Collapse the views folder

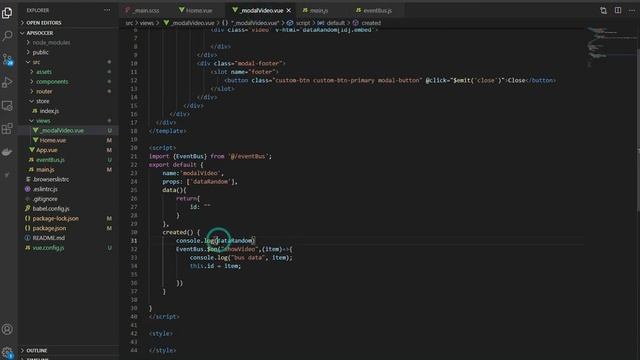point(43,121)
